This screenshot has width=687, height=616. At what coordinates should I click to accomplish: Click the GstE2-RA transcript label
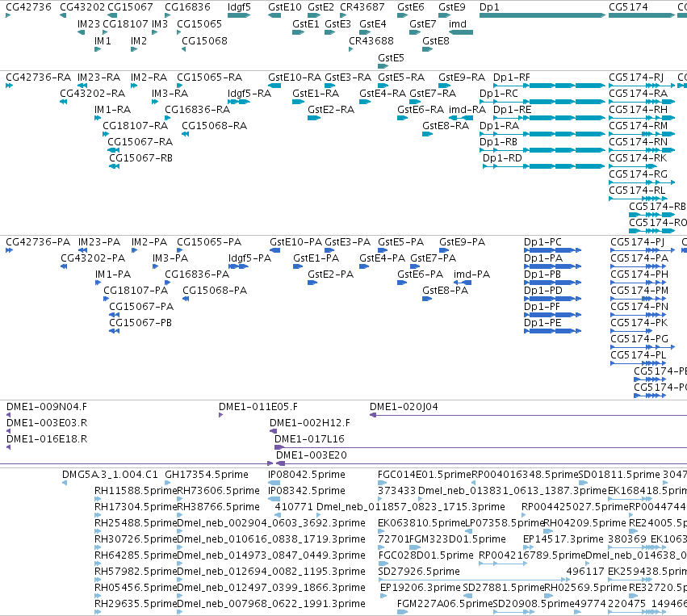tap(331, 110)
